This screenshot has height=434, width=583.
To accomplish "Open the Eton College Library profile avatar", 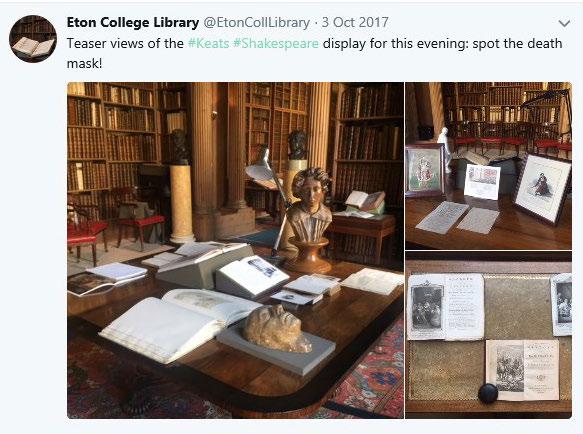I will click(x=33, y=39).
